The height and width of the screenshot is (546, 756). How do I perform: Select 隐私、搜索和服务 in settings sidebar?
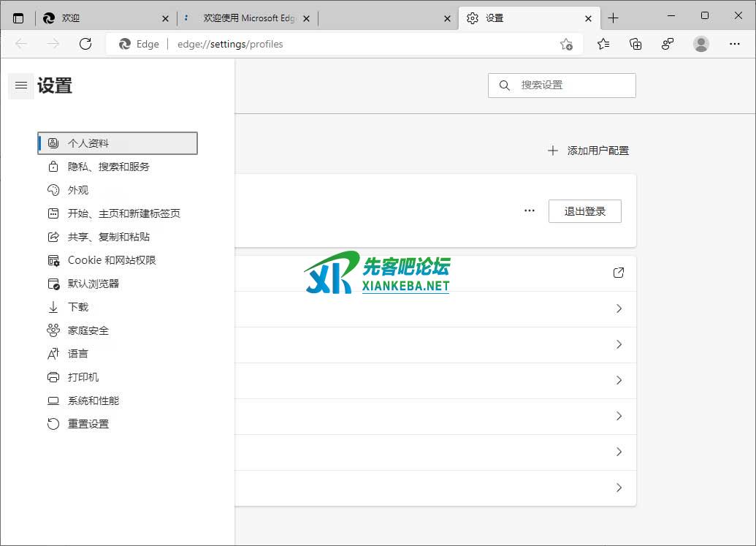pos(109,167)
